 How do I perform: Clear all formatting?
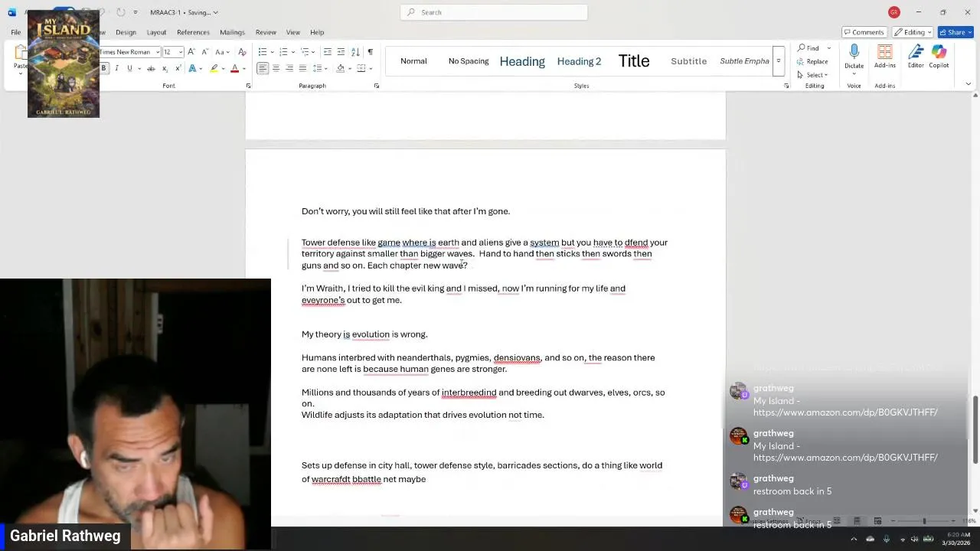pos(242,52)
